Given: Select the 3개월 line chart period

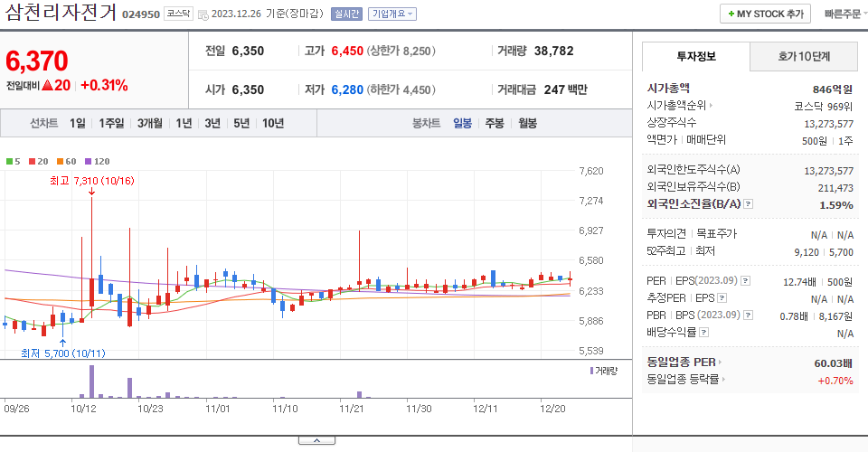Looking at the screenshot, I should point(149,123).
